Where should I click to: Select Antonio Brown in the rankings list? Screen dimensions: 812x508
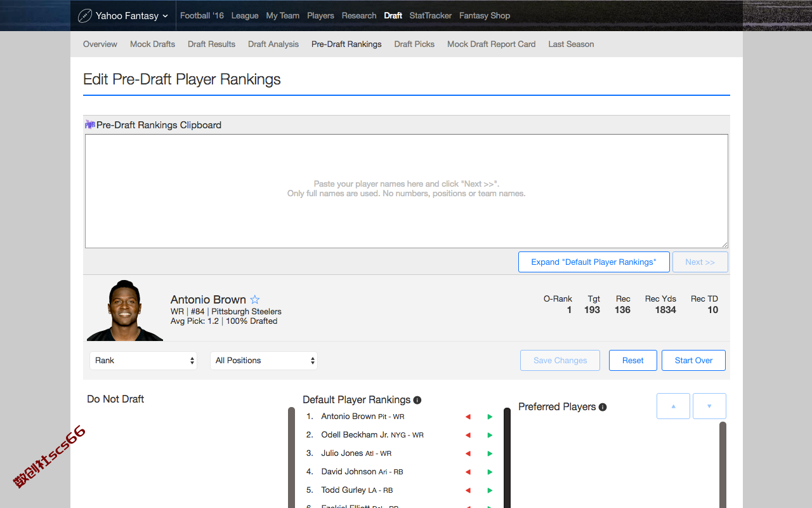point(363,417)
